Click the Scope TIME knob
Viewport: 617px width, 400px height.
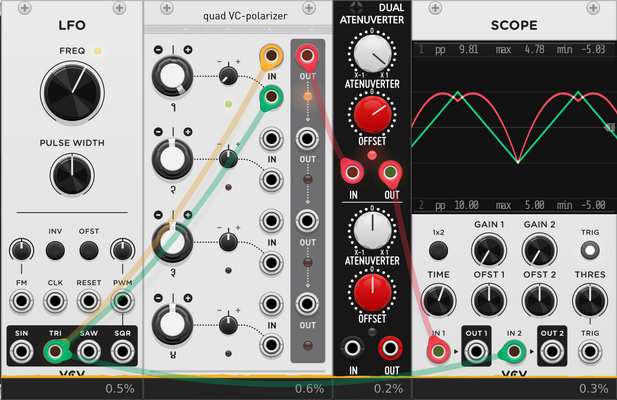438,301
